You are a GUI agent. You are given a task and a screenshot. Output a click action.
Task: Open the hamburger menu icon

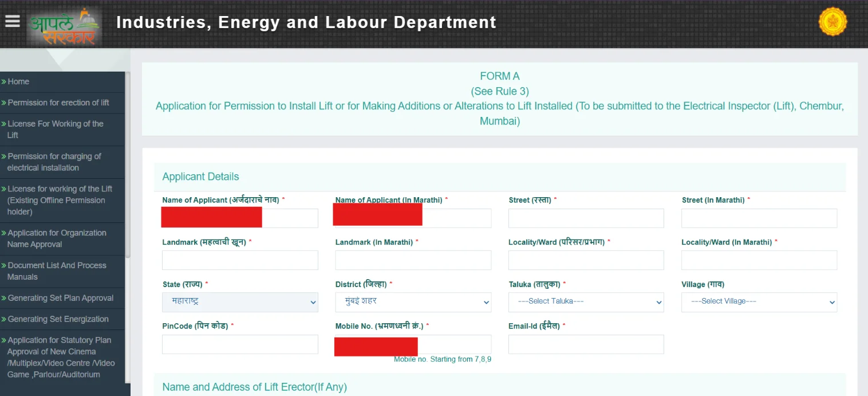click(12, 21)
